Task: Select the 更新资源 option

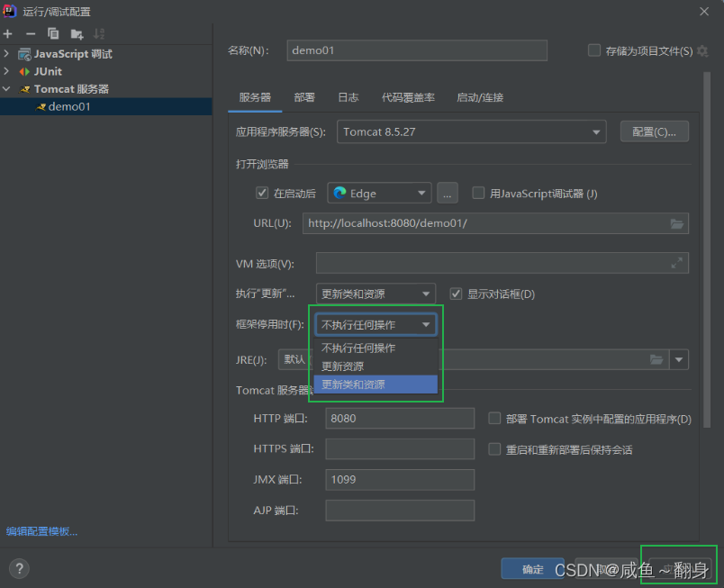Action: pos(376,366)
